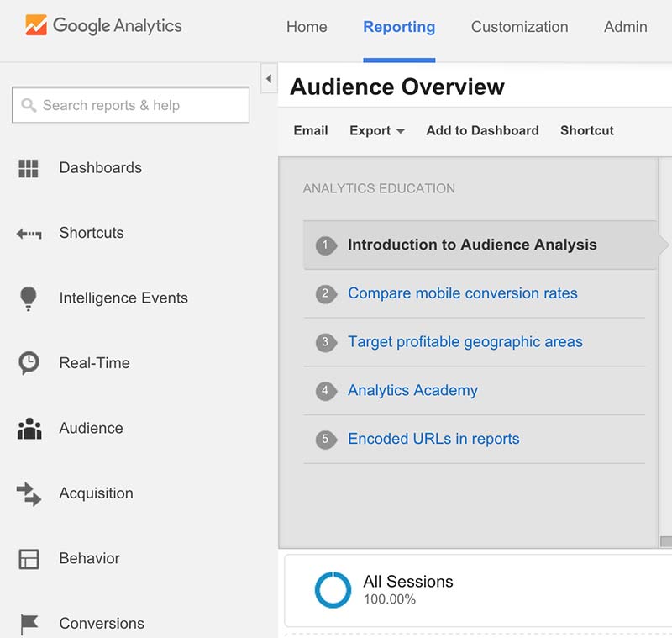Image resolution: width=672 pixels, height=638 pixels.
Task: Click the Email button
Action: click(x=311, y=131)
